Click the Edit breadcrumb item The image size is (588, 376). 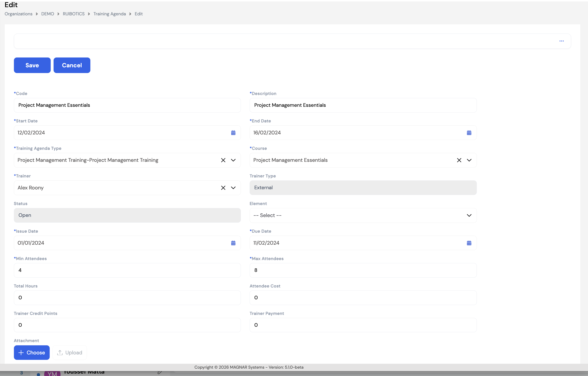(x=139, y=14)
